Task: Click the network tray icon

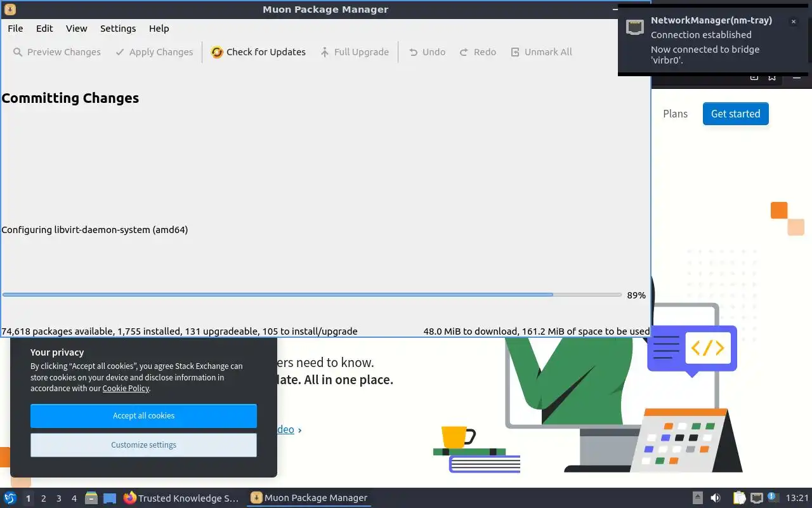Action: coord(756,498)
